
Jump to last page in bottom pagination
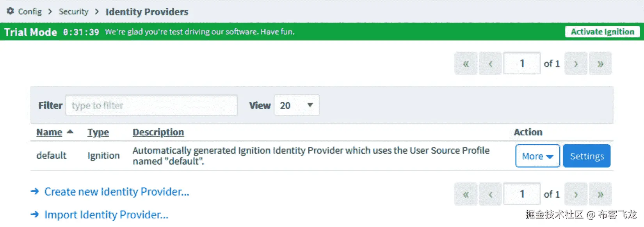pyautogui.click(x=600, y=194)
